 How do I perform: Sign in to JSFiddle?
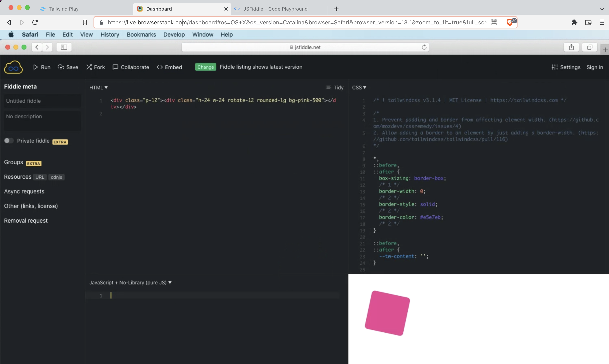(x=595, y=67)
